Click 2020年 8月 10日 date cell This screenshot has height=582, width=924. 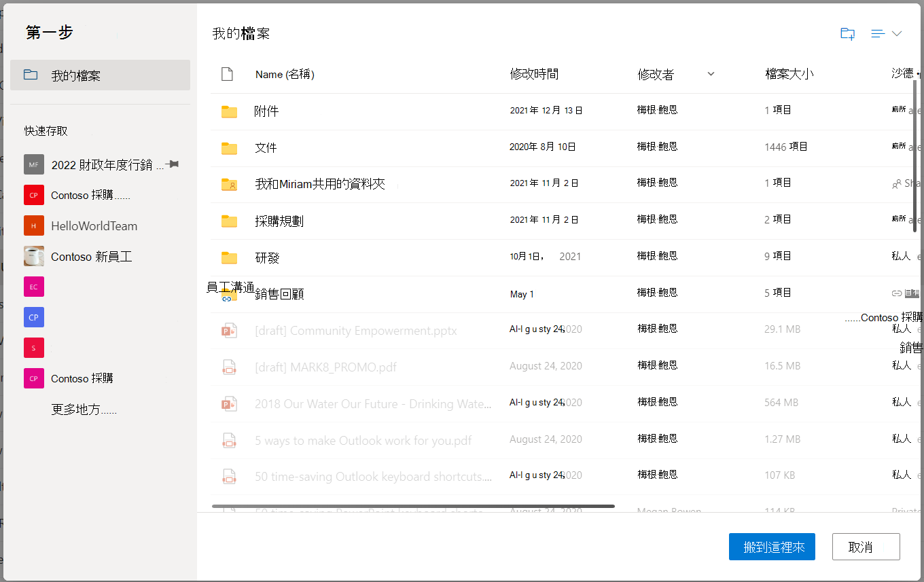(x=543, y=147)
